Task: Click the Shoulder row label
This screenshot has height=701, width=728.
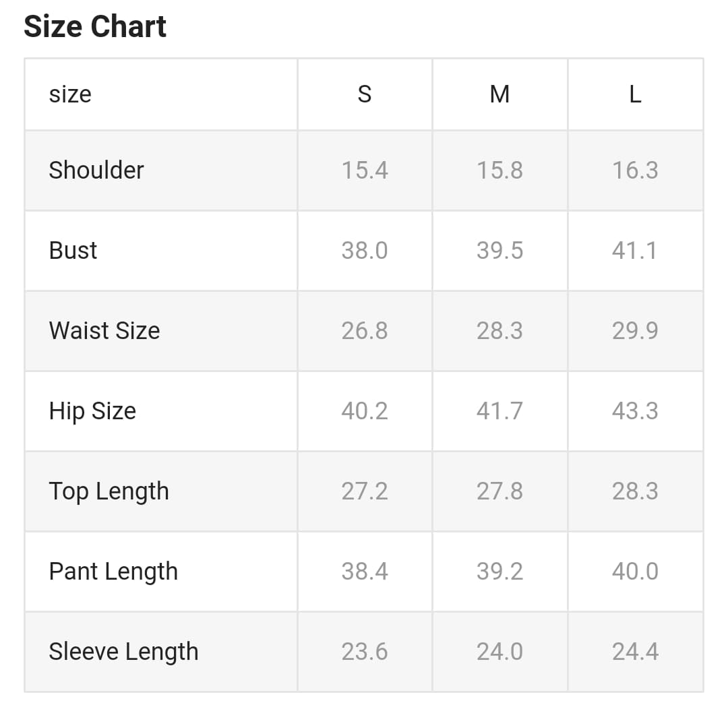Action: tap(96, 170)
